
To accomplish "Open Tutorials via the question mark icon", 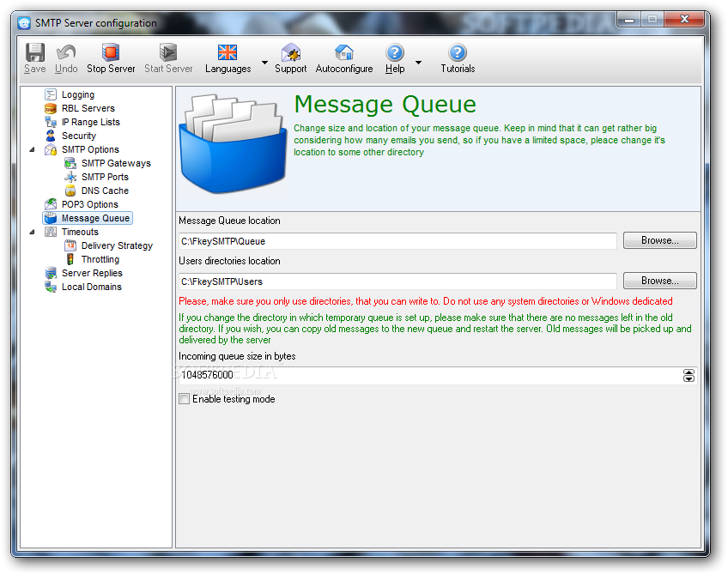I will tap(458, 52).
